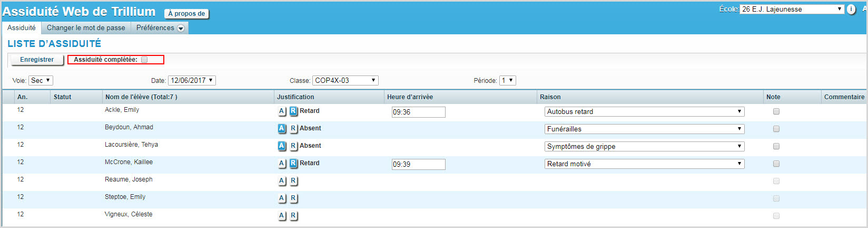
Task: Mark Emily Steptoe late with R icon
Action: point(293,198)
